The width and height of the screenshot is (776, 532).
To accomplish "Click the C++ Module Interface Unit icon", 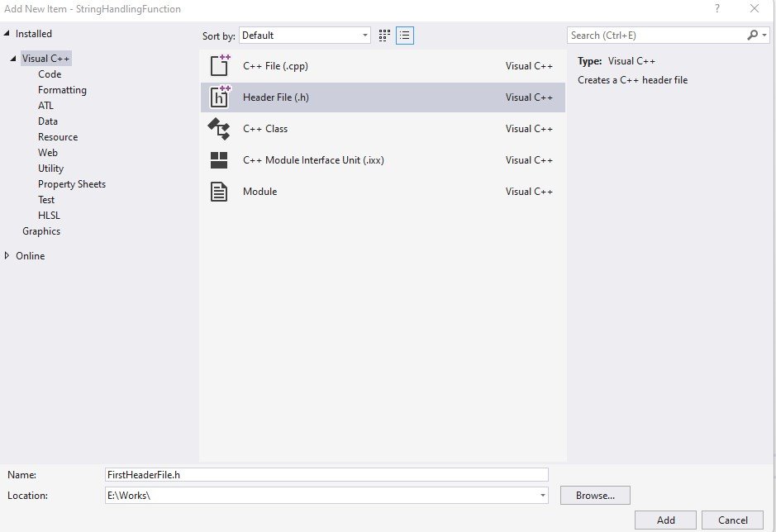I will point(220,159).
